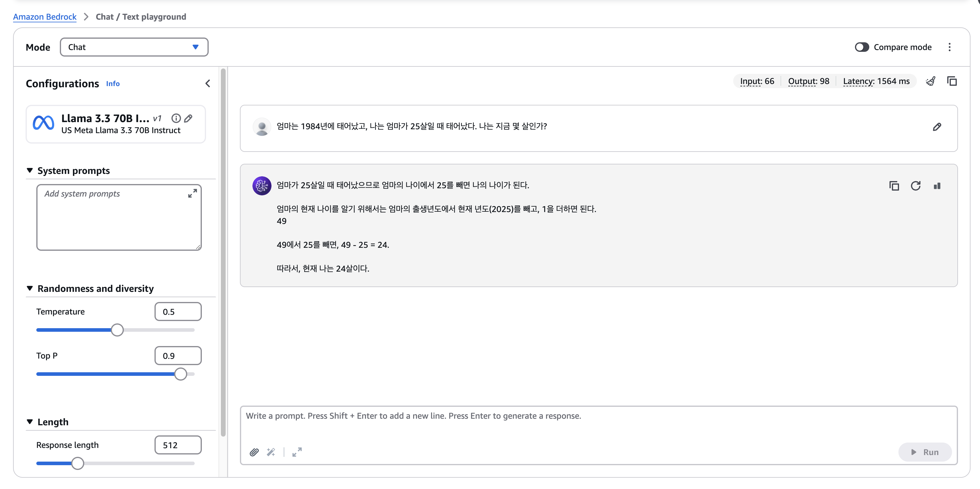Click the attach file paperclip icon
This screenshot has width=980, height=489.
(254, 452)
